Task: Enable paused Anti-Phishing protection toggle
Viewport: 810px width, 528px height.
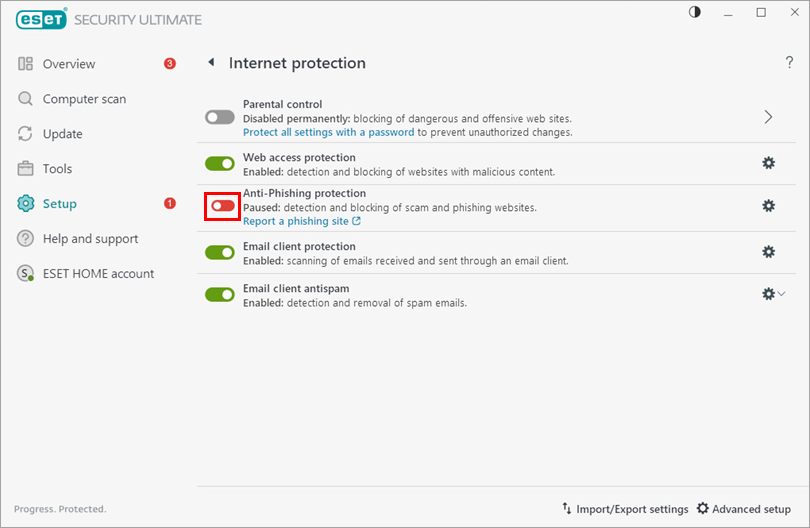Action: pos(222,206)
